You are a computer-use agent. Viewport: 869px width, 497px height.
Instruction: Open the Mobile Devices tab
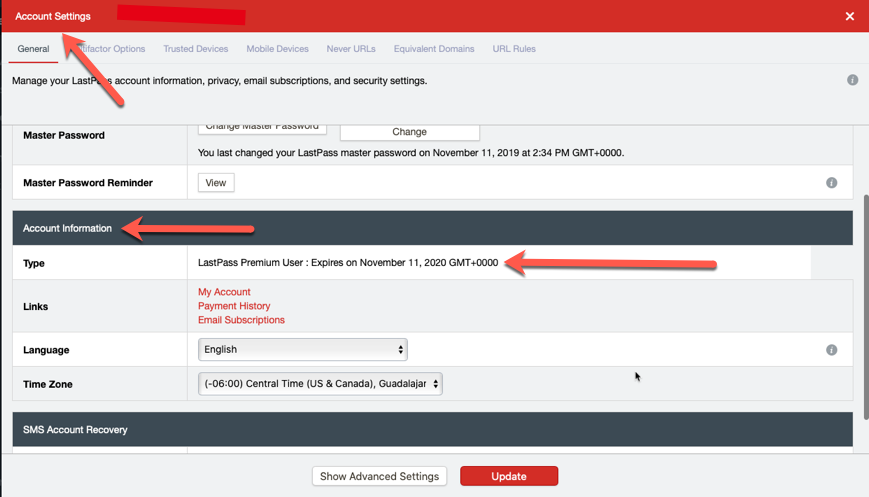coord(277,49)
